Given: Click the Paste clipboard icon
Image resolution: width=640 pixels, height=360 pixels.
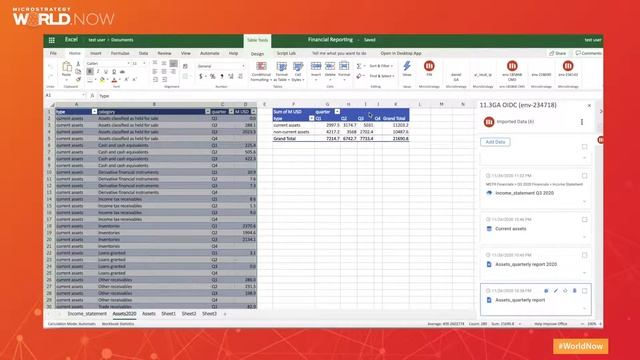Looking at the screenshot, I should (x=67, y=67).
